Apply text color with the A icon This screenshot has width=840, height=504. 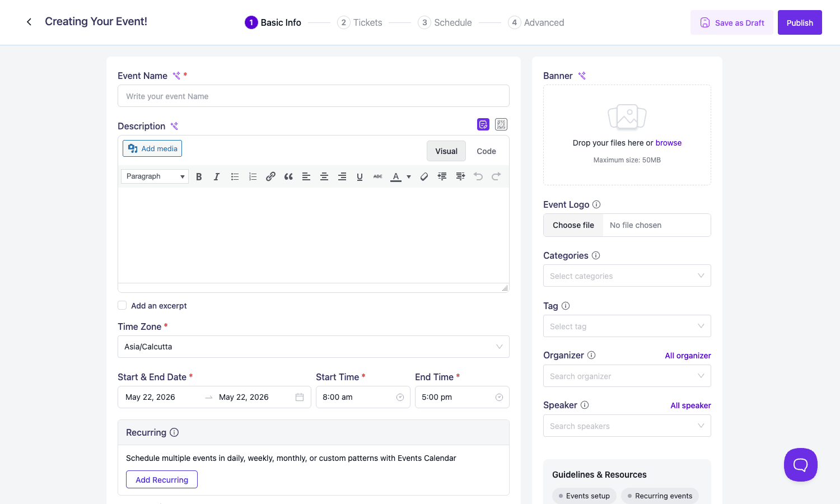click(x=396, y=176)
